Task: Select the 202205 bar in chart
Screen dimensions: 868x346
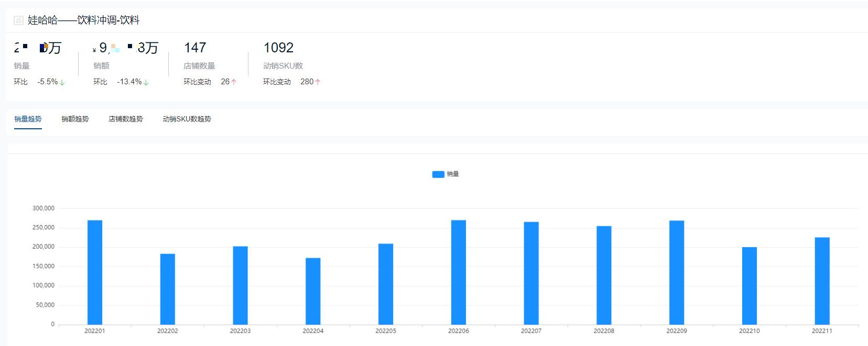Action: click(386, 284)
